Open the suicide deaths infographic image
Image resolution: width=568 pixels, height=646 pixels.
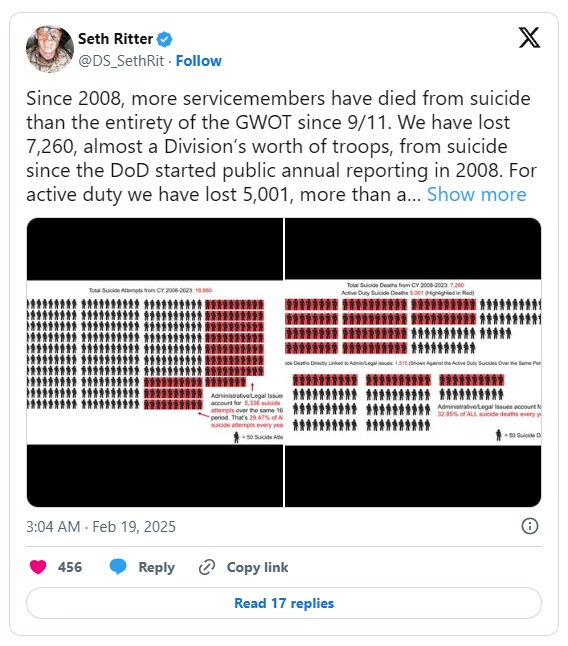pyautogui.click(x=413, y=363)
